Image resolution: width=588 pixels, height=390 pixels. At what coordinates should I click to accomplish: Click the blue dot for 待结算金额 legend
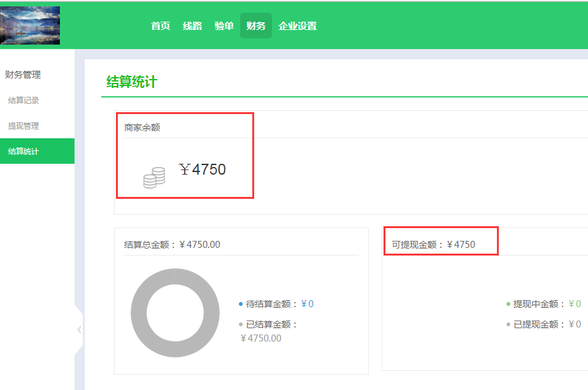[x=240, y=305]
